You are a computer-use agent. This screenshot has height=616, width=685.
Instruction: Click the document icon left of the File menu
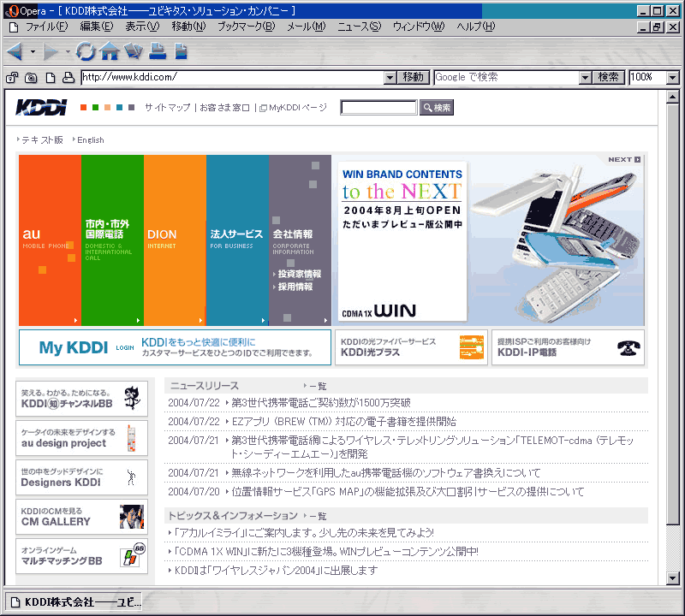point(14,27)
